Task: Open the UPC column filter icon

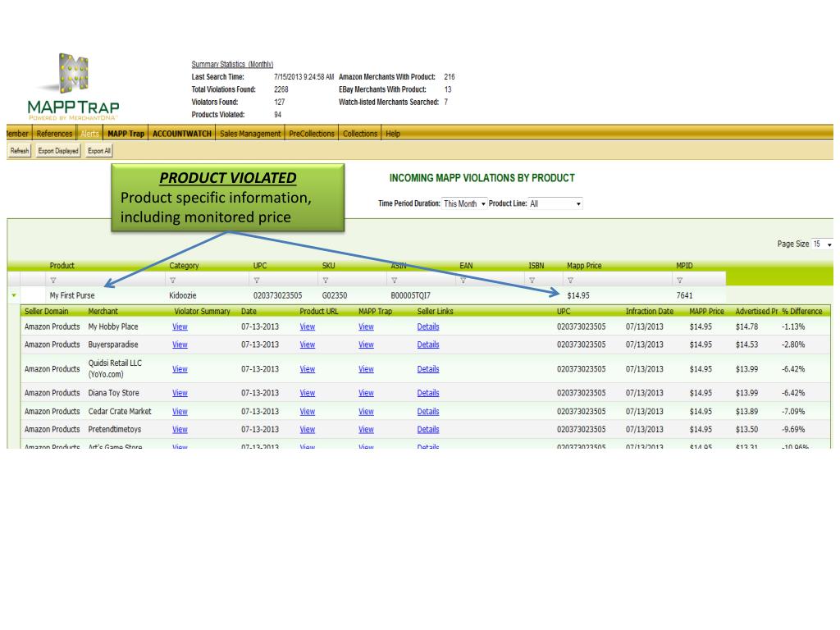Action: pos(257,281)
